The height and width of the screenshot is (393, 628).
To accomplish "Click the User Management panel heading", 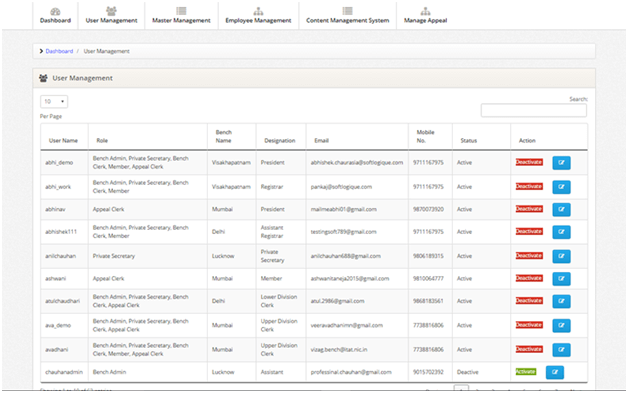I will click(83, 78).
